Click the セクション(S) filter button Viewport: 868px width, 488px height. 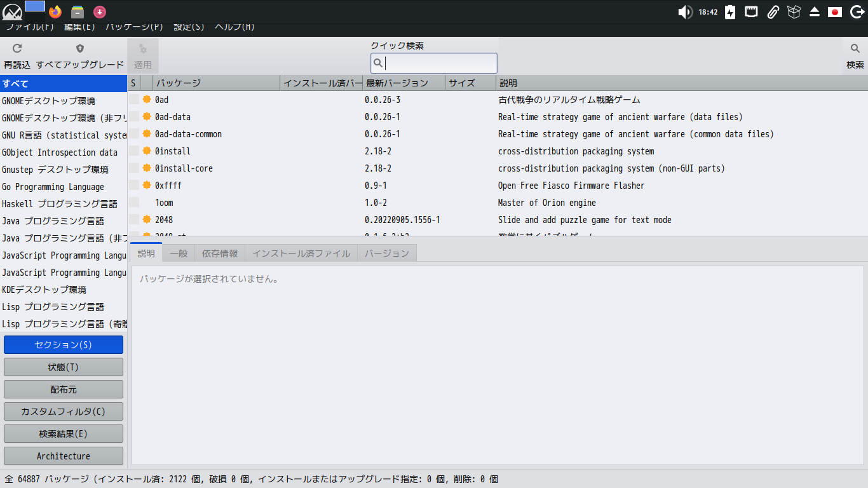click(x=64, y=345)
